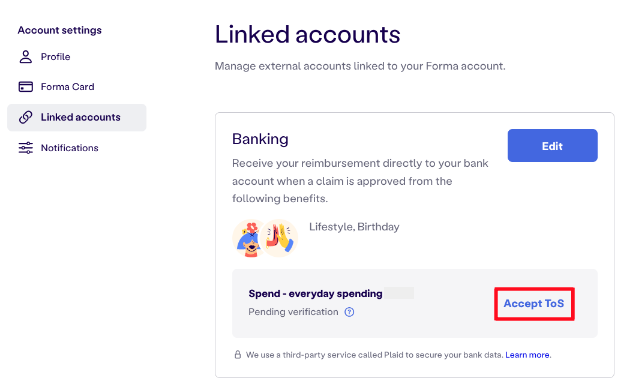Click the lock icon near Plaid notice
The width and height of the screenshot is (621, 384).
(238, 354)
